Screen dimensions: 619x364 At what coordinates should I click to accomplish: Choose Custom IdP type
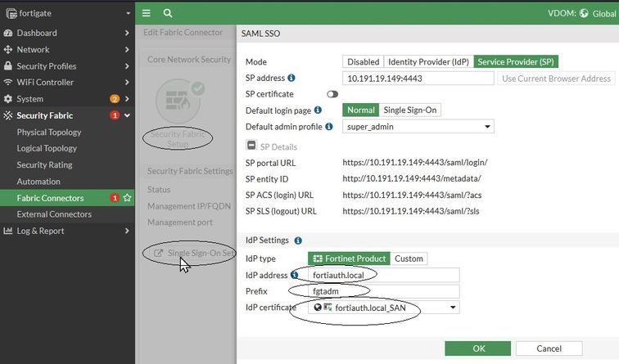(409, 258)
